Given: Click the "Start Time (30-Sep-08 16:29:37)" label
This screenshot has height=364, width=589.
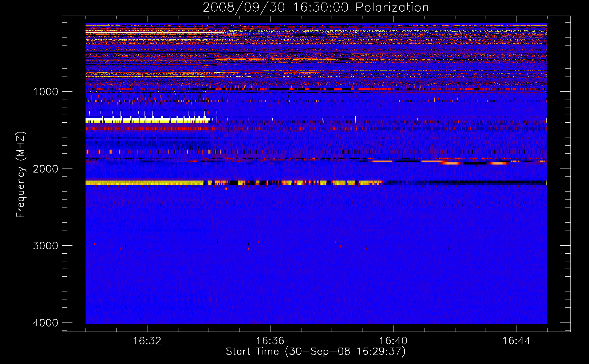Looking at the screenshot, I should [x=316, y=352].
